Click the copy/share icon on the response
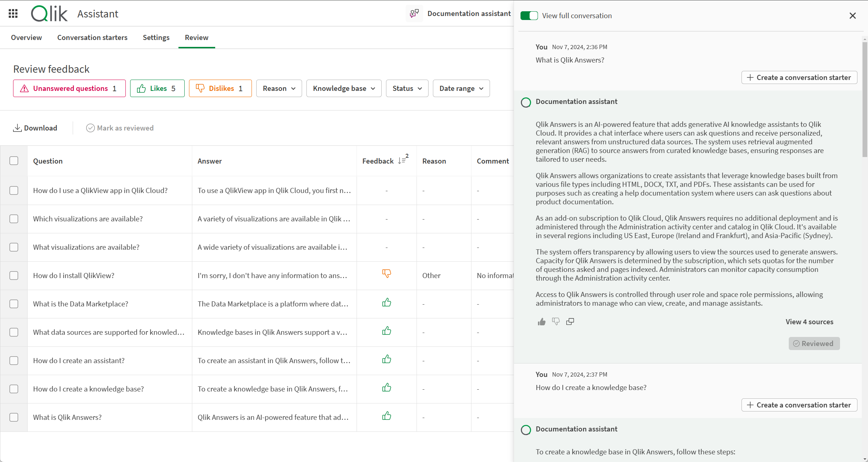868x462 pixels. tap(570, 321)
